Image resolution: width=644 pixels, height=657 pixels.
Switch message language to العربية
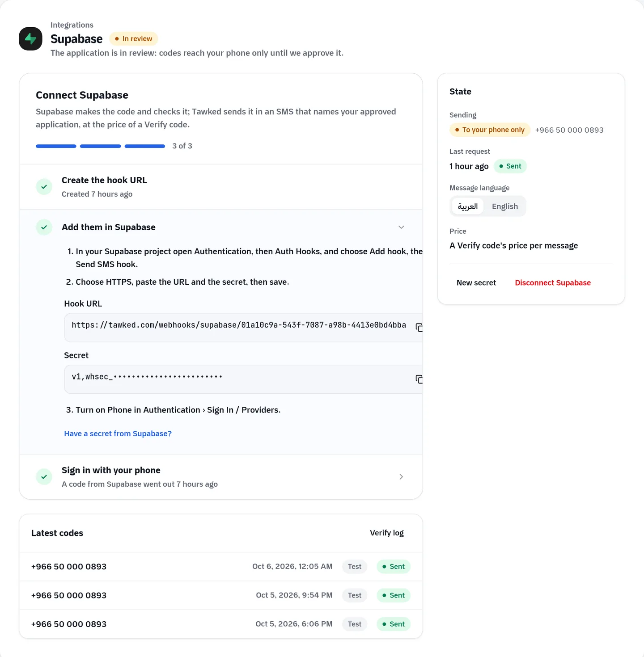(x=468, y=206)
